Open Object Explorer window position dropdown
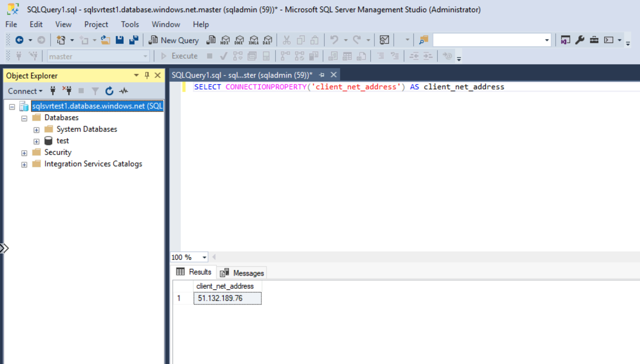Image resolution: width=640 pixels, height=364 pixels. [x=136, y=75]
